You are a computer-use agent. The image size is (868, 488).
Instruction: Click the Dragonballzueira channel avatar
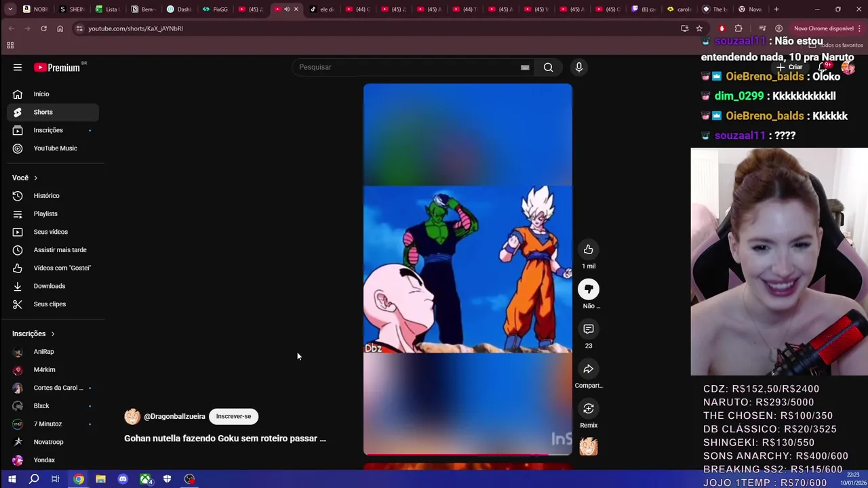[x=132, y=416]
